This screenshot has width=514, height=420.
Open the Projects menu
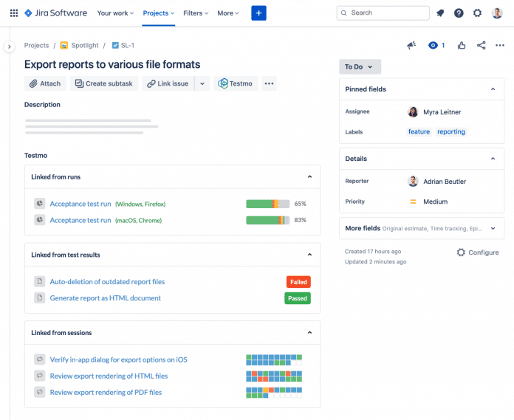tap(158, 13)
